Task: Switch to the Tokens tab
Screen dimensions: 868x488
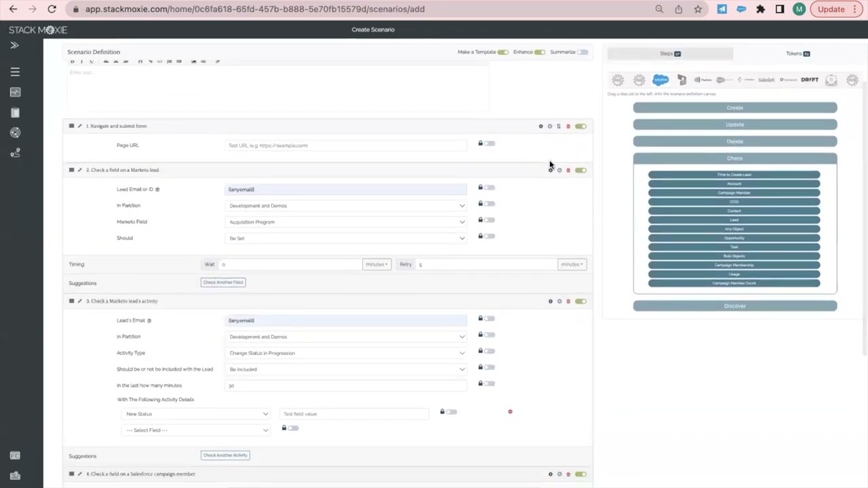Action: [x=797, y=54]
